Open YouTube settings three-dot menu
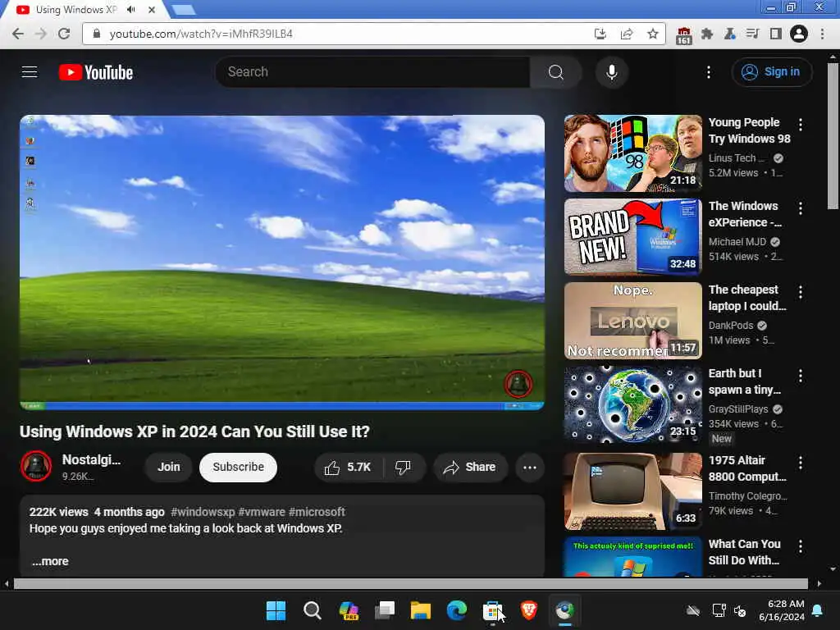The height and width of the screenshot is (630, 840). (x=709, y=72)
